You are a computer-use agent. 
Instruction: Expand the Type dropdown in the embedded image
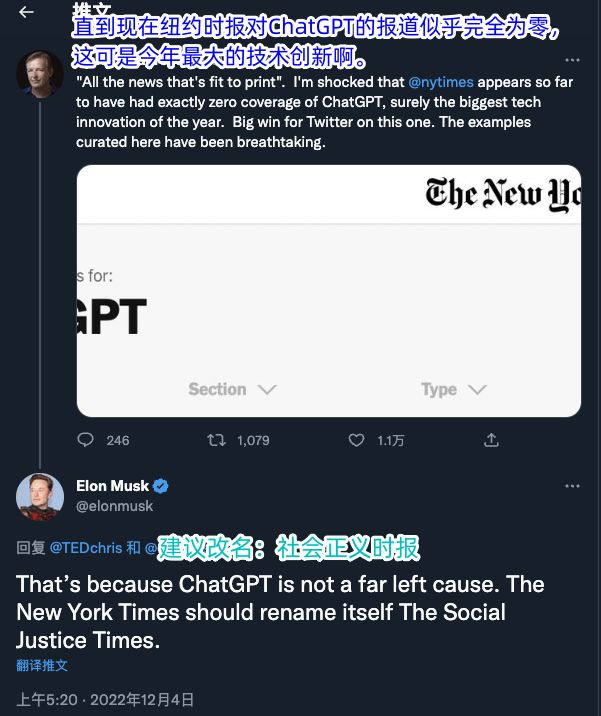coord(453,390)
